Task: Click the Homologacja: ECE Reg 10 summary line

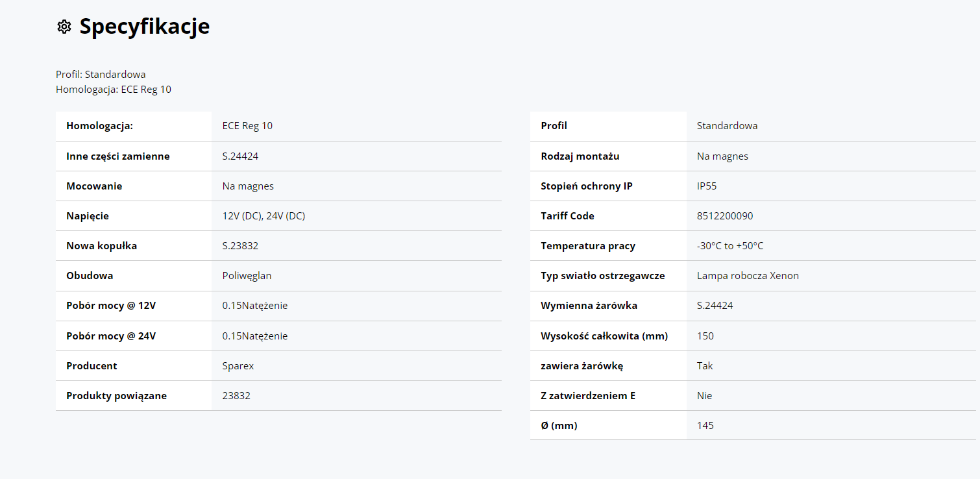Action: (114, 89)
